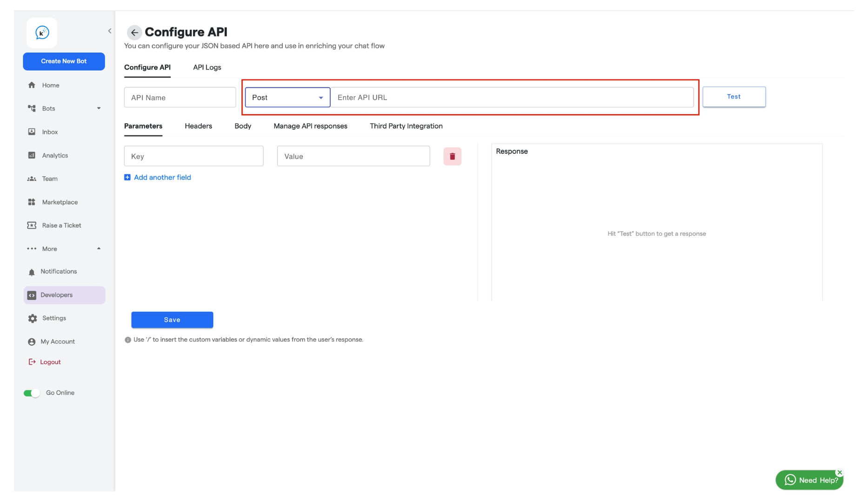Image resolution: width=868 pixels, height=502 pixels.
Task: Click the WhatsApp icon in Need Help
Action: click(790, 480)
